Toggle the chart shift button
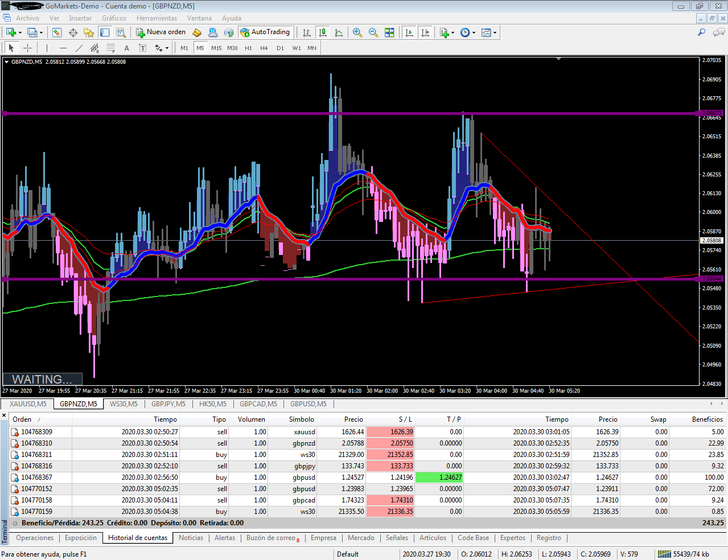The image size is (728, 560). [425, 32]
